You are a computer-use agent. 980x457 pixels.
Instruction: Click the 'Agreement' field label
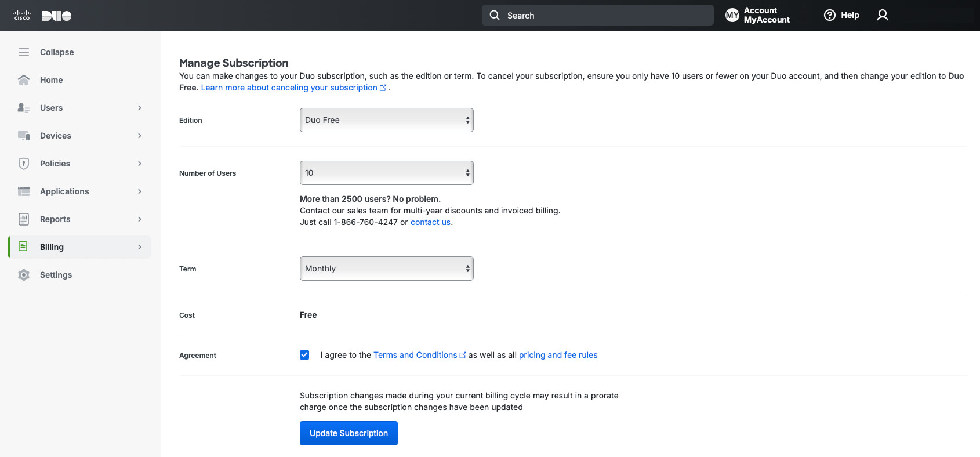coord(198,355)
